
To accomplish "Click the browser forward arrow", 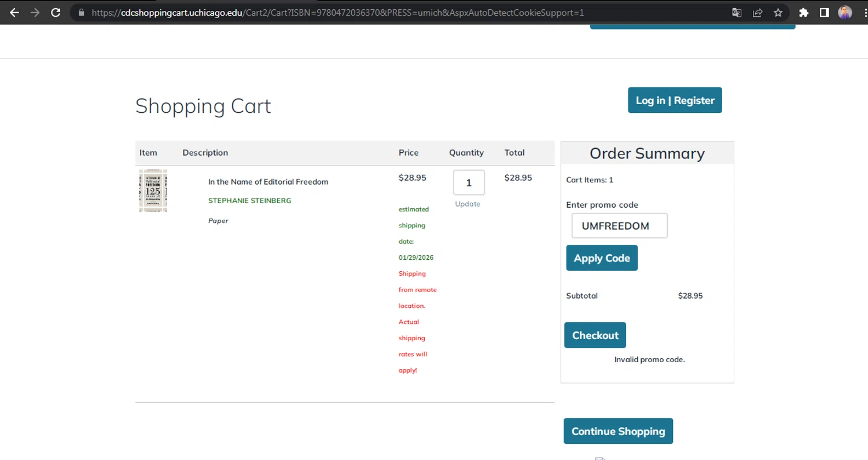I will (35, 12).
